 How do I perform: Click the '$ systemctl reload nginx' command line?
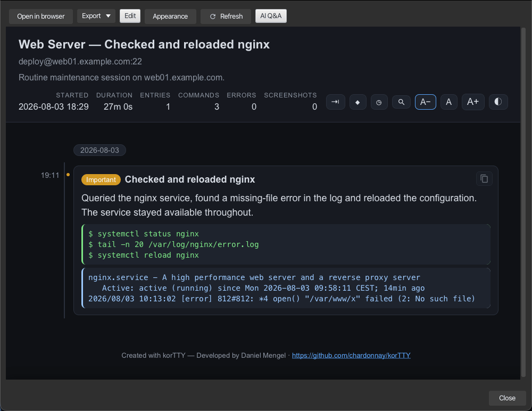click(144, 255)
